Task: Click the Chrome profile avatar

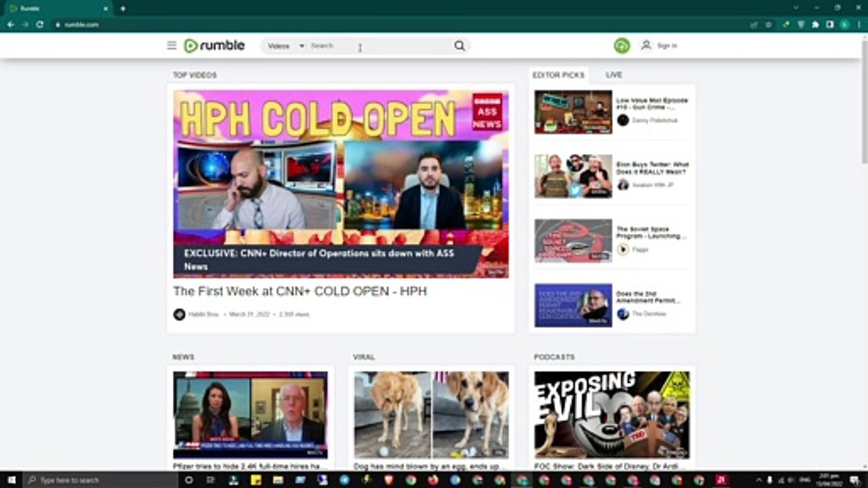Action: 844,24
